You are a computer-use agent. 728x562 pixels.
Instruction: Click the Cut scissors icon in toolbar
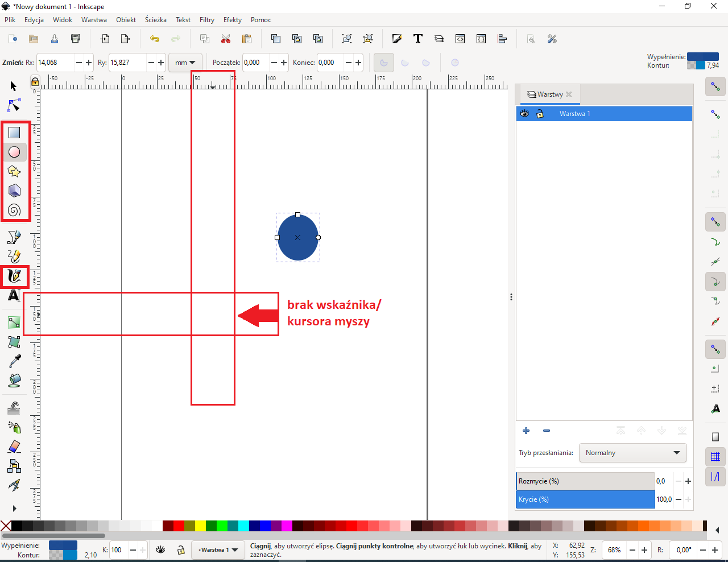(x=226, y=39)
